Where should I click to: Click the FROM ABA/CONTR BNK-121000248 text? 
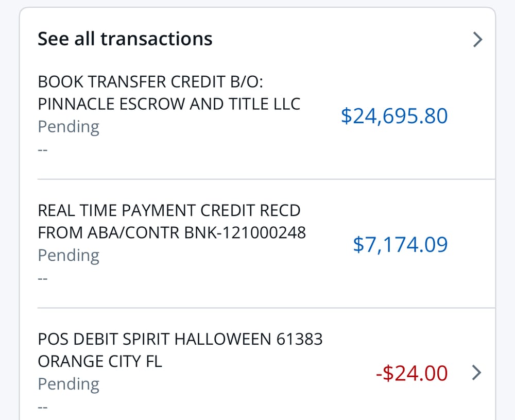pyautogui.click(x=172, y=233)
